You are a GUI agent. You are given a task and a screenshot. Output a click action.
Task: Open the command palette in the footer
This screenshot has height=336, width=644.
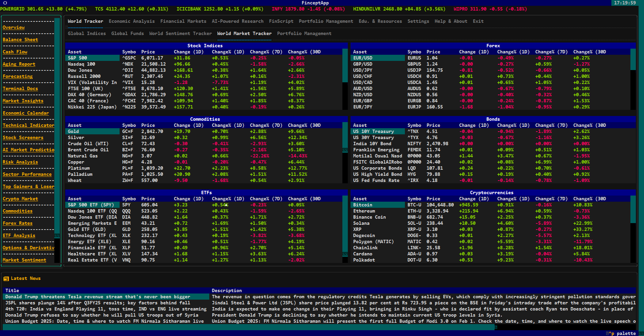pyautogui.click(x=622, y=333)
